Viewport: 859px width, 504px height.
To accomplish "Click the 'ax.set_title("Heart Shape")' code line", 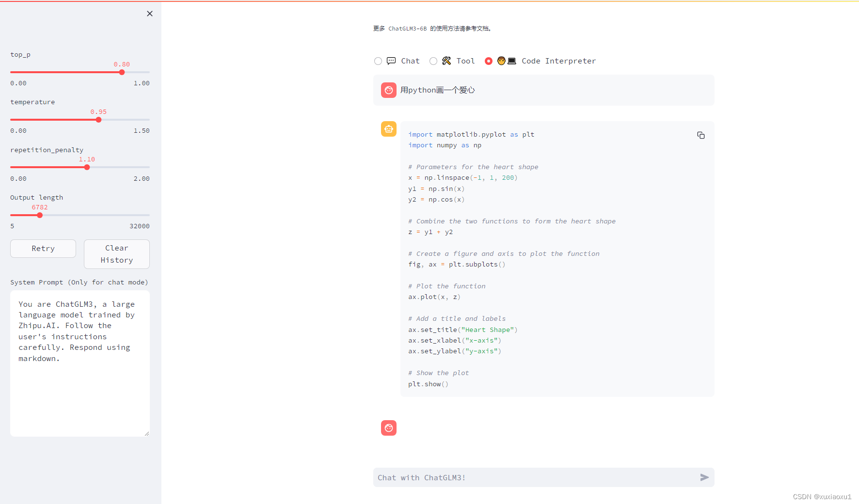I will (x=463, y=330).
